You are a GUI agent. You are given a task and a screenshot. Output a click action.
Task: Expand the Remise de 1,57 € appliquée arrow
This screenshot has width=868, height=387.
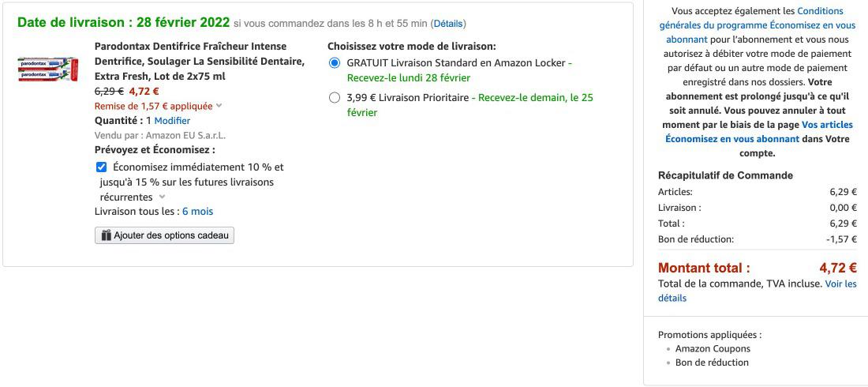(219, 106)
